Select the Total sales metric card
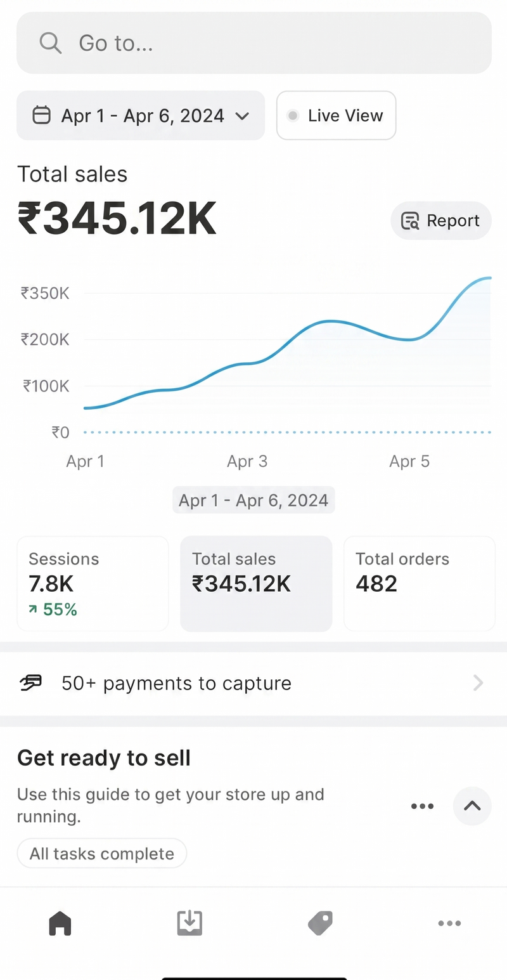This screenshot has width=507, height=980. (256, 584)
